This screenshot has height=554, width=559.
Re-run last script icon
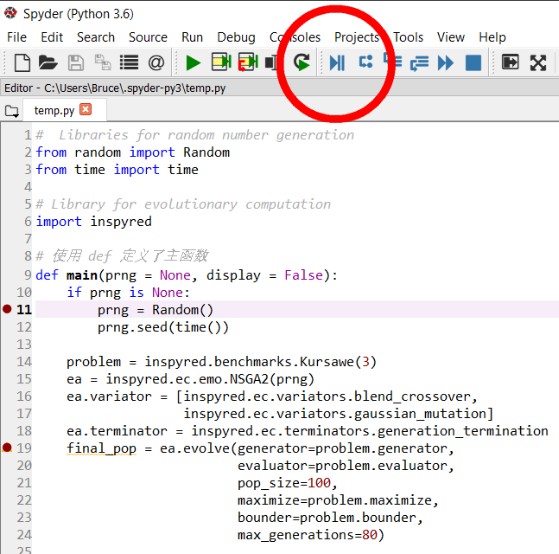click(302, 62)
